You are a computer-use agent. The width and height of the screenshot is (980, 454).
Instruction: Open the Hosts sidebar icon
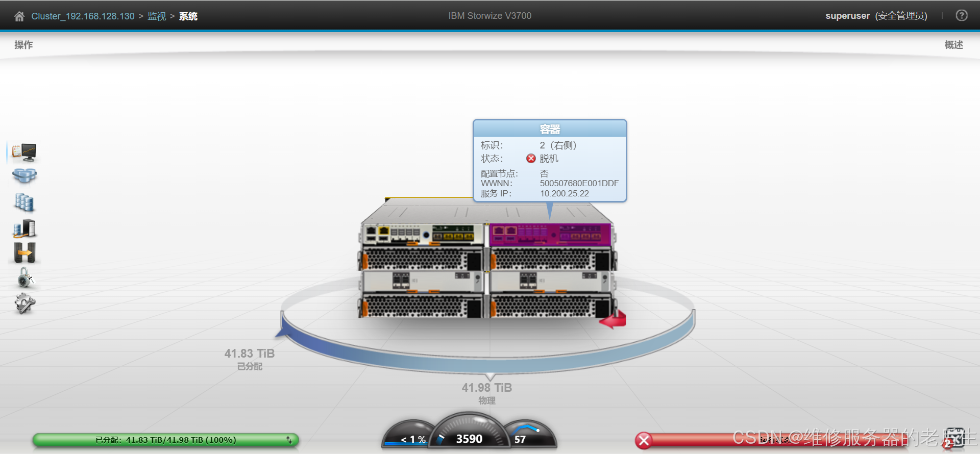click(x=24, y=228)
